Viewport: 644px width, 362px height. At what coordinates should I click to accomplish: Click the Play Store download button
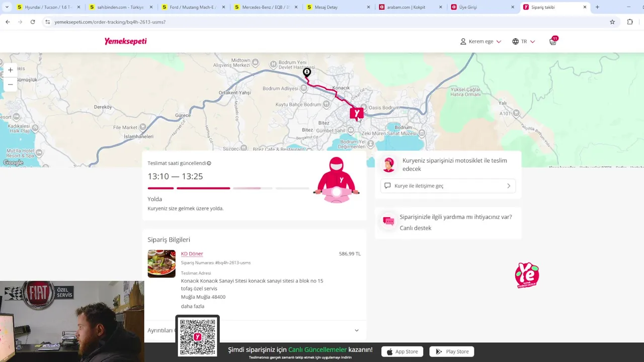(452, 351)
